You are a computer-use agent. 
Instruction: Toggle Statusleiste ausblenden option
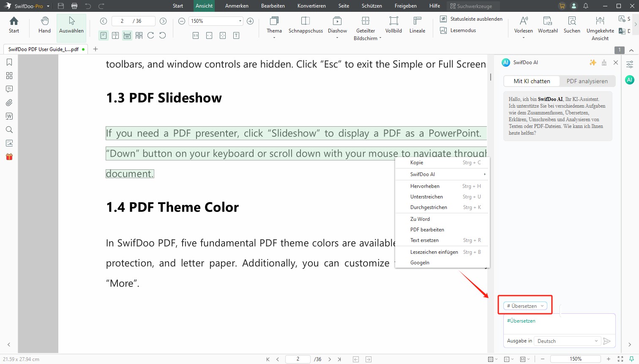(471, 19)
